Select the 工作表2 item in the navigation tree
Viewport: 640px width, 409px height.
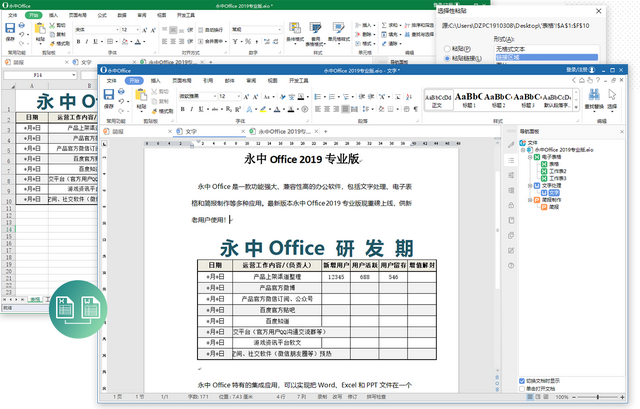point(557,171)
